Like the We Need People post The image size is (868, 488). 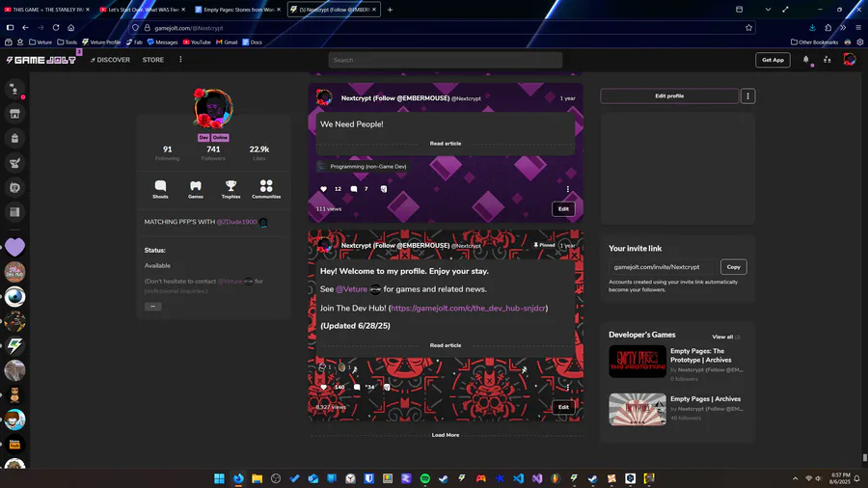click(x=324, y=189)
